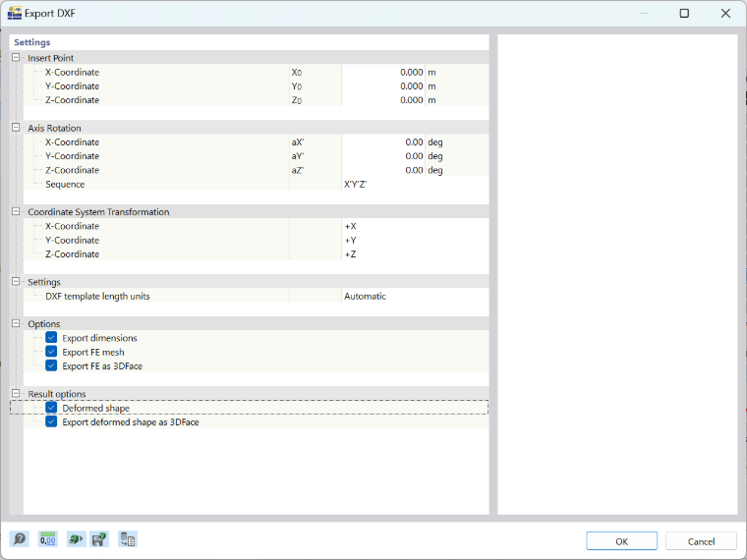Collapse the Settings group expander
Image resolution: width=747 pixels, height=560 pixels.
16,281
